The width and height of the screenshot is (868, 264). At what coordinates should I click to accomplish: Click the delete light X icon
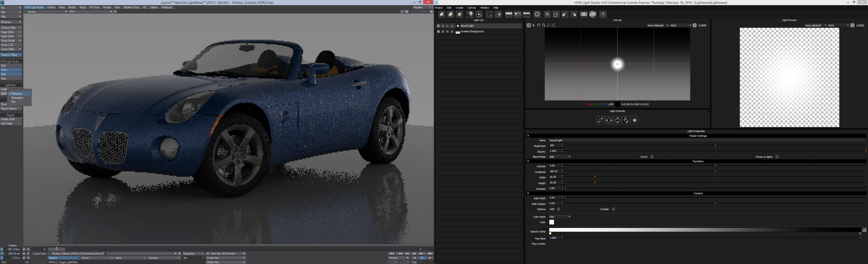pyautogui.click(x=547, y=14)
